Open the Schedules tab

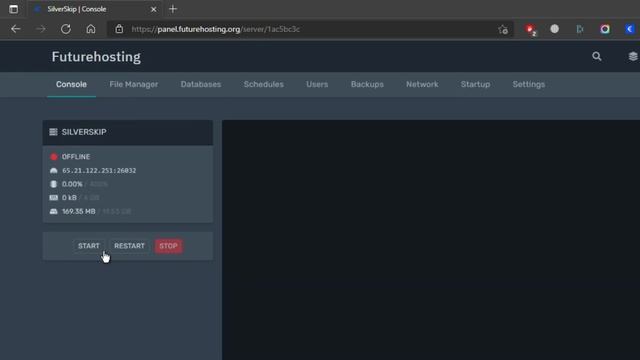coord(264,84)
